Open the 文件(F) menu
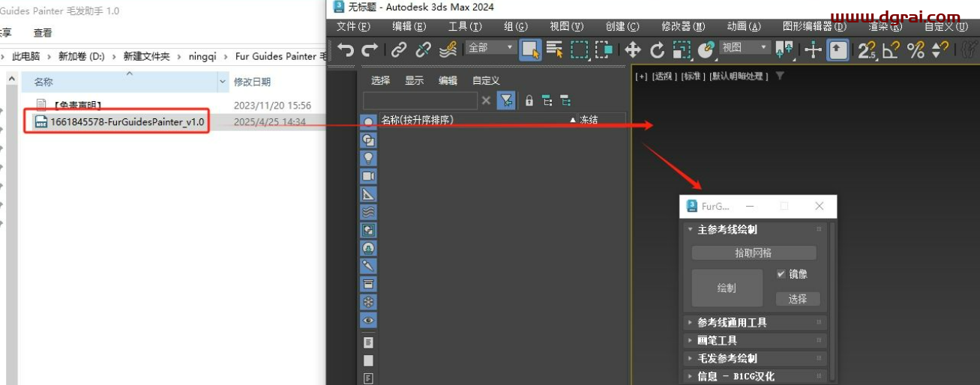Screen dimensions: 980x385 (x=354, y=26)
